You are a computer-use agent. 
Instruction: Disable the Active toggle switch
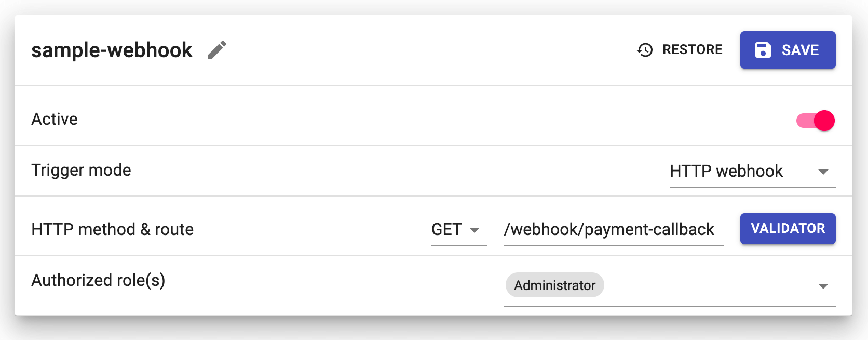[816, 121]
